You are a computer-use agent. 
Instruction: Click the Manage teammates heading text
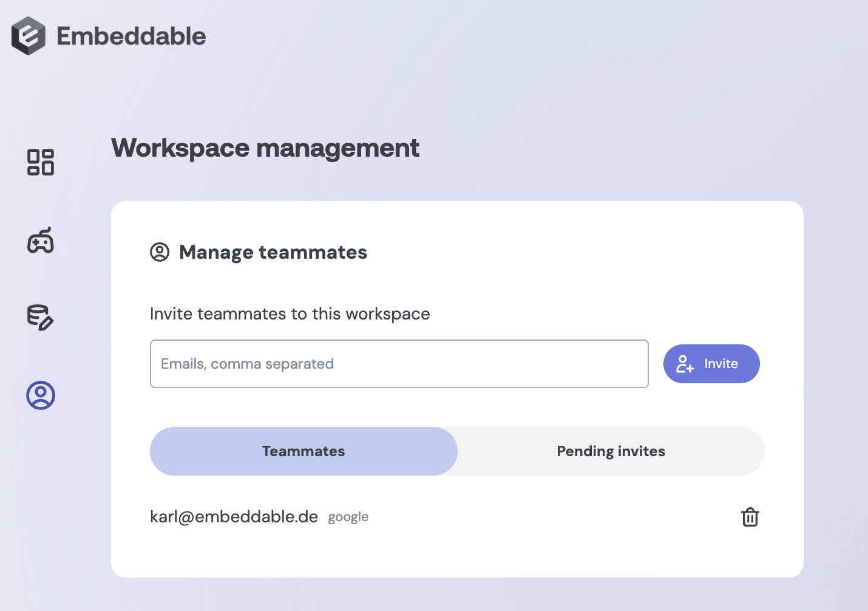(273, 252)
